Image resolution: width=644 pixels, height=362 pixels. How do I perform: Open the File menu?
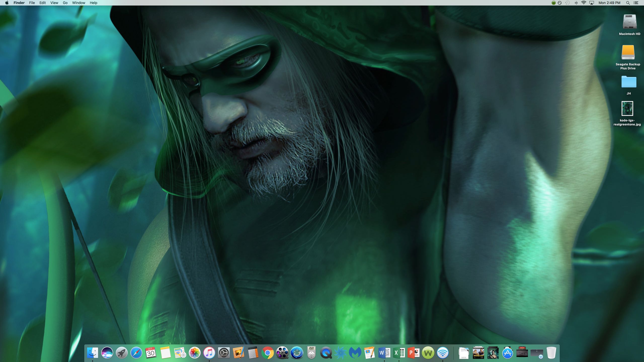(32, 3)
